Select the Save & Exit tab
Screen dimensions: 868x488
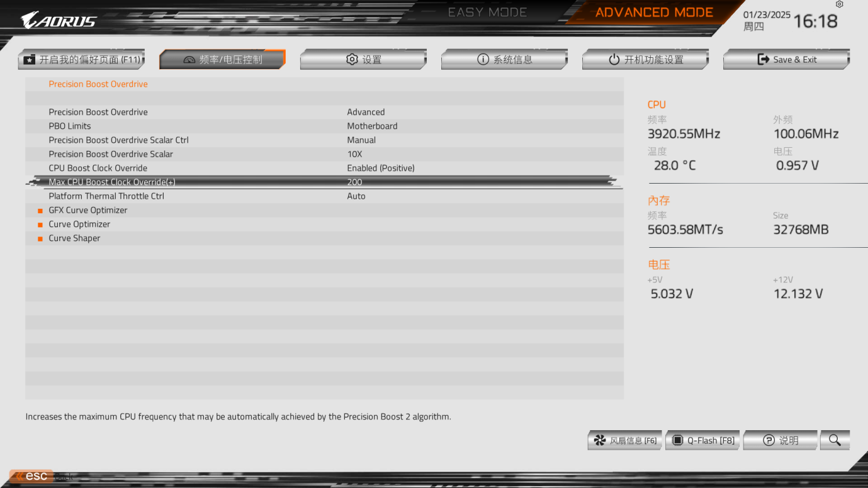click(x=786, y=60)
